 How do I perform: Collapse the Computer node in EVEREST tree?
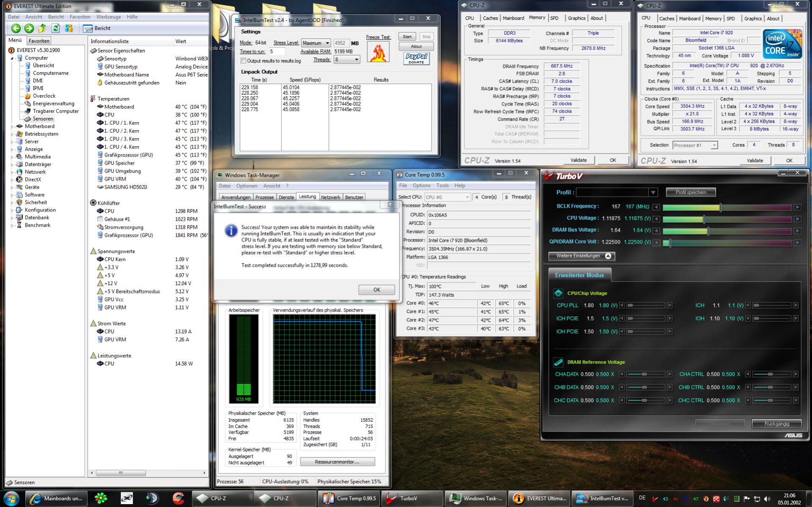click(12, 58)
